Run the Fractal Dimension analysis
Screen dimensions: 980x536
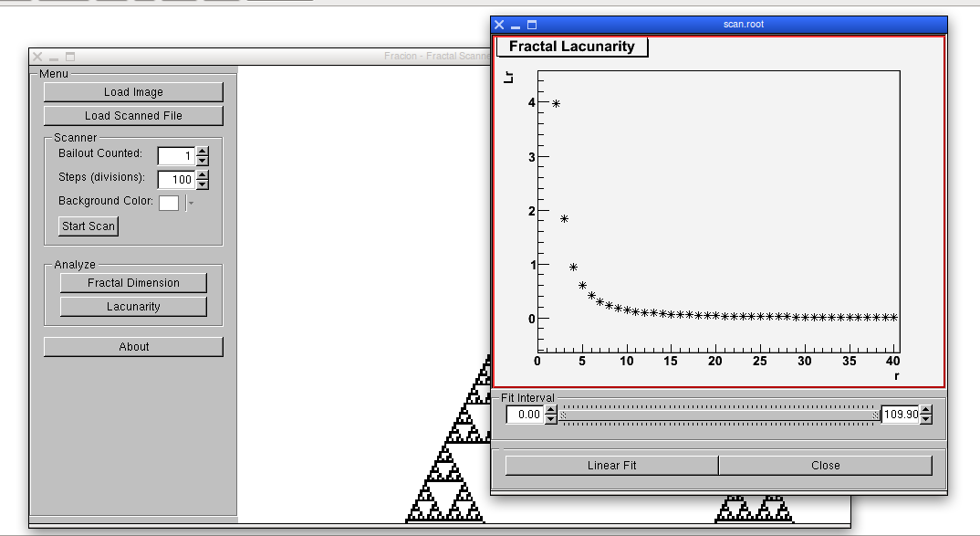(133, 283)
